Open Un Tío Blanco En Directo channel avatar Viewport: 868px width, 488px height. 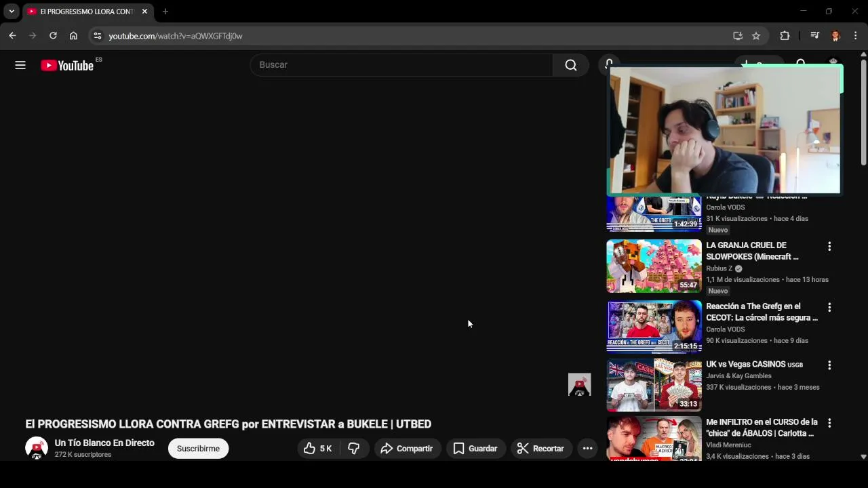coord(37,448)
